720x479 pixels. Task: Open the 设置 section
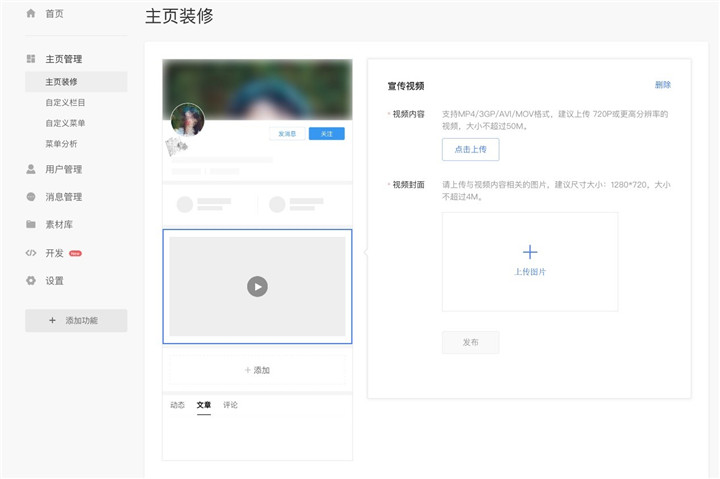pos(54,281)
